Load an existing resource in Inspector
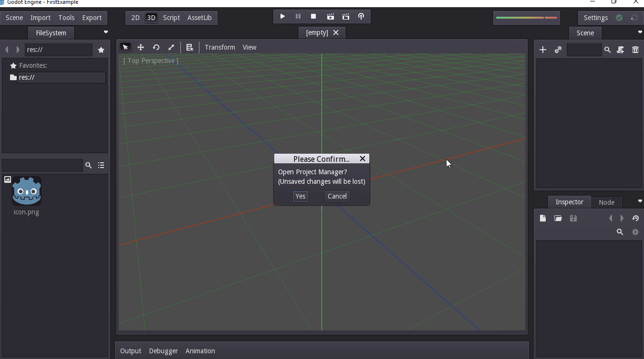 click(x=558, y=218)
